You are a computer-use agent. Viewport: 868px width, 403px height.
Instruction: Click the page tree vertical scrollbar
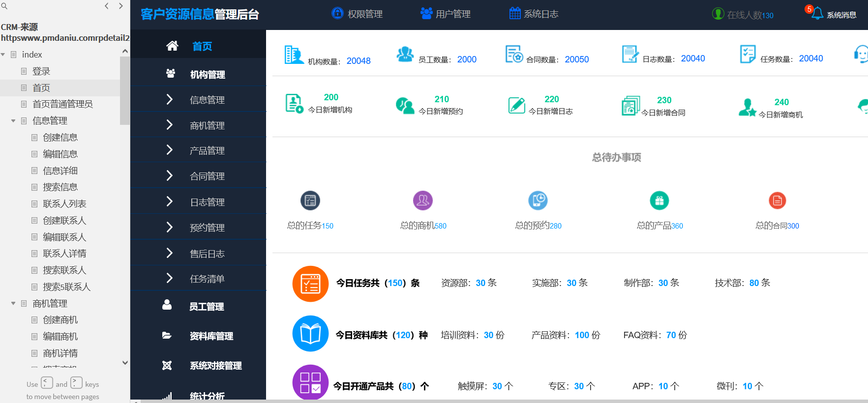tap(125, 90)
